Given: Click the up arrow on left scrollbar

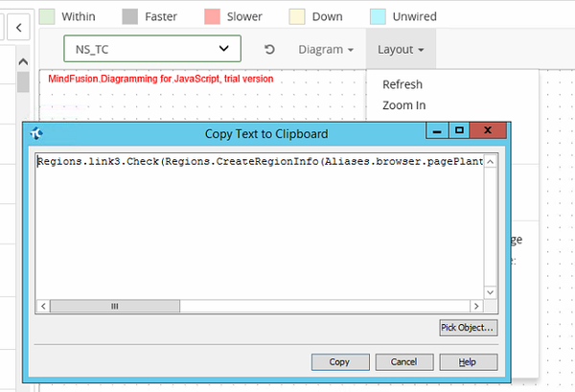Looking at the screenshot, I should point(23,61).
